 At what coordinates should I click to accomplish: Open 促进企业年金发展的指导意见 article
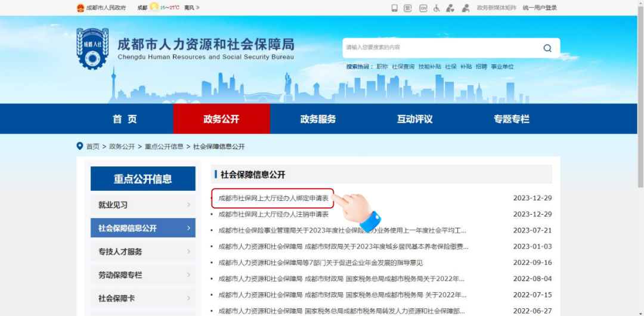pyautogui.click(x=320, y=262)
